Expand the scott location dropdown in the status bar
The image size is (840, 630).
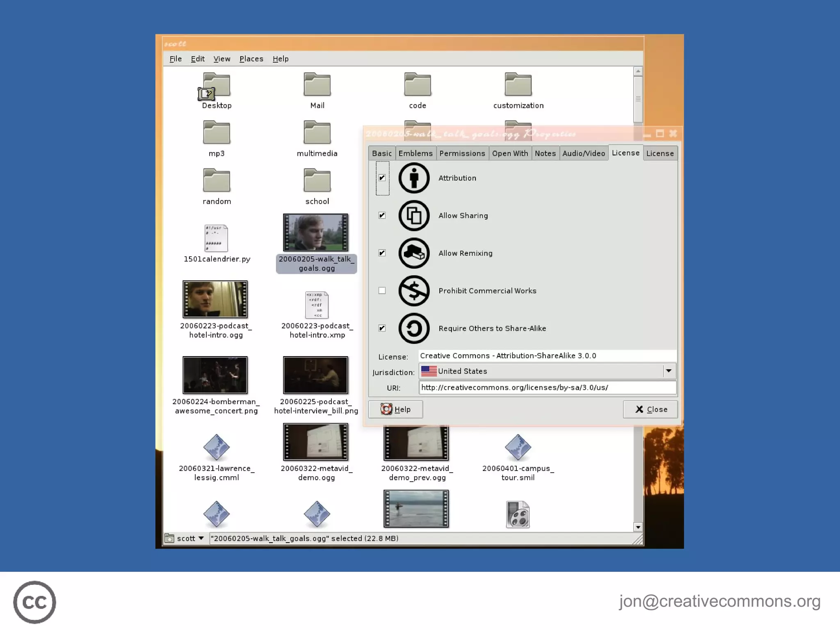pyautogui.click(x=201, y=538)
